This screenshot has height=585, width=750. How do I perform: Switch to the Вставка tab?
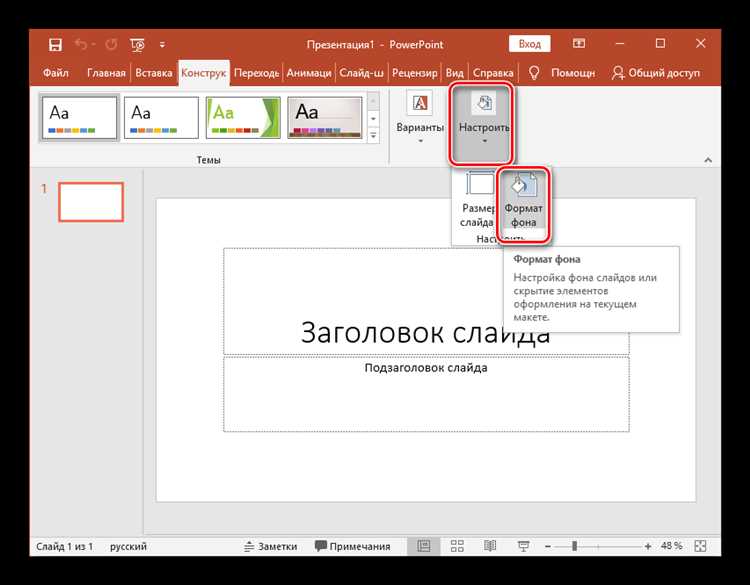click(154, 73)
